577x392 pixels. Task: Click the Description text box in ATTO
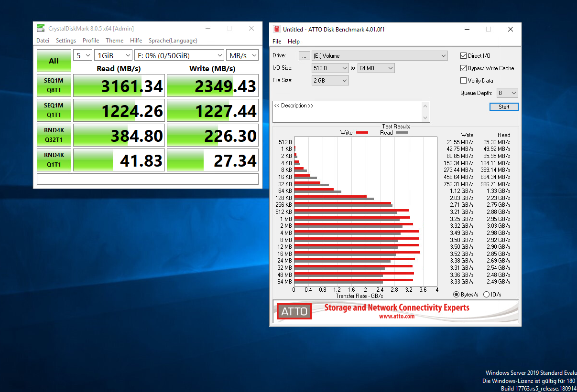pos(348,112)
